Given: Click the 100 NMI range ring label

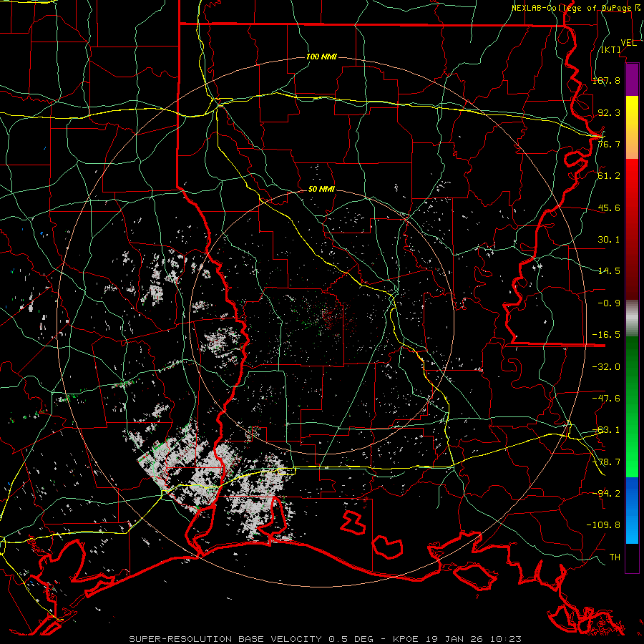Looking at the screenshot, I should click(x=321, y=57).
